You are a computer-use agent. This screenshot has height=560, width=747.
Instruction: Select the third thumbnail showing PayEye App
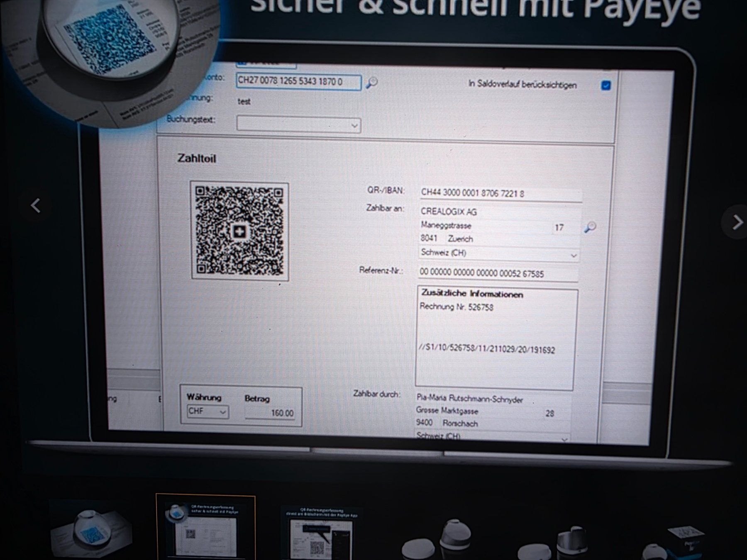coord(322,533)
